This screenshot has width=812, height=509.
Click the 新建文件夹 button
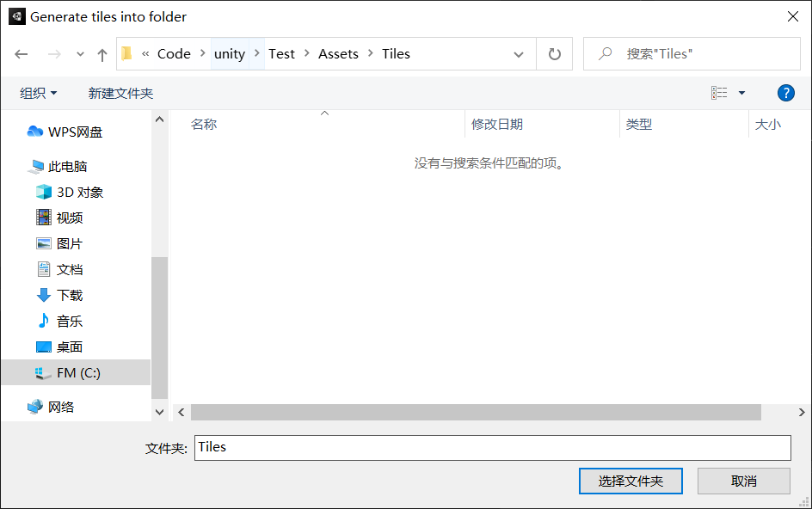[120, 92]
